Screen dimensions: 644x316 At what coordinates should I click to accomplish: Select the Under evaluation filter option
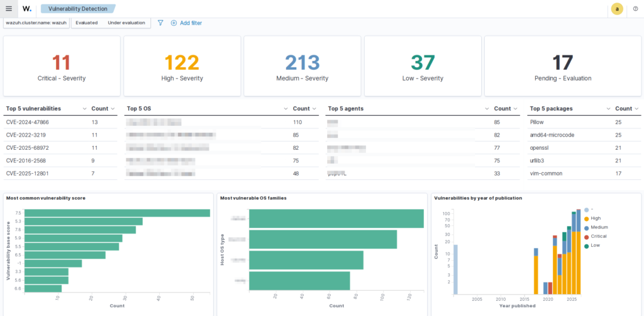click(126, 23)
